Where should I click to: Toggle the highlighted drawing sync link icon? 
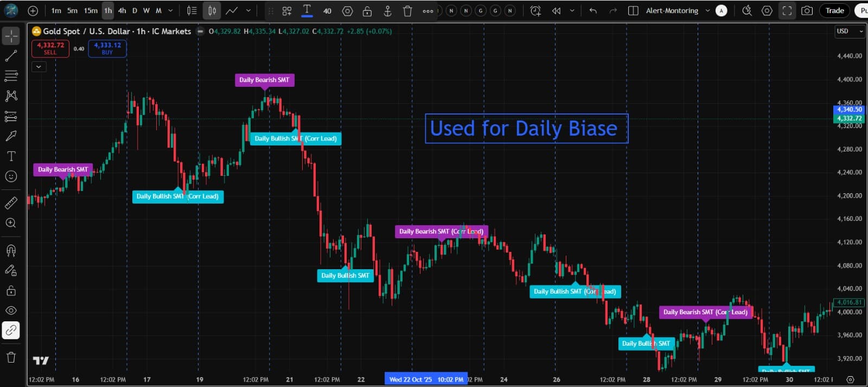pos(11,331)
